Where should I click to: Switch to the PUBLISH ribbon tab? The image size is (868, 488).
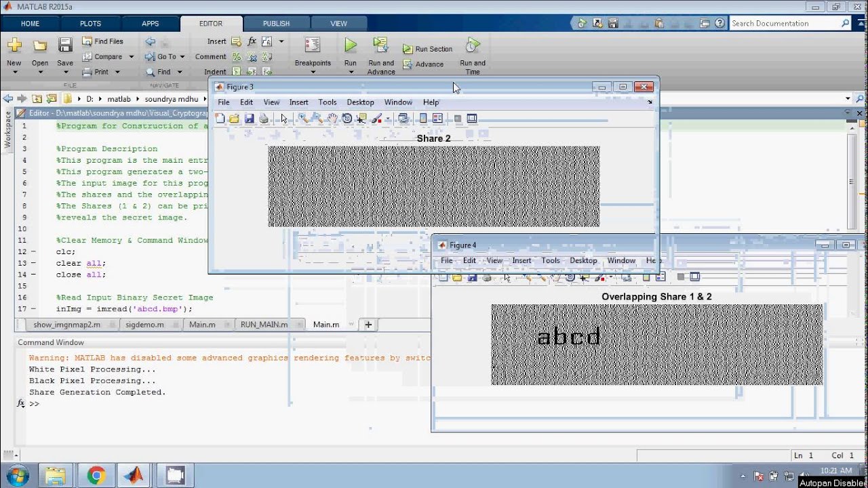(x=276, y=24)
